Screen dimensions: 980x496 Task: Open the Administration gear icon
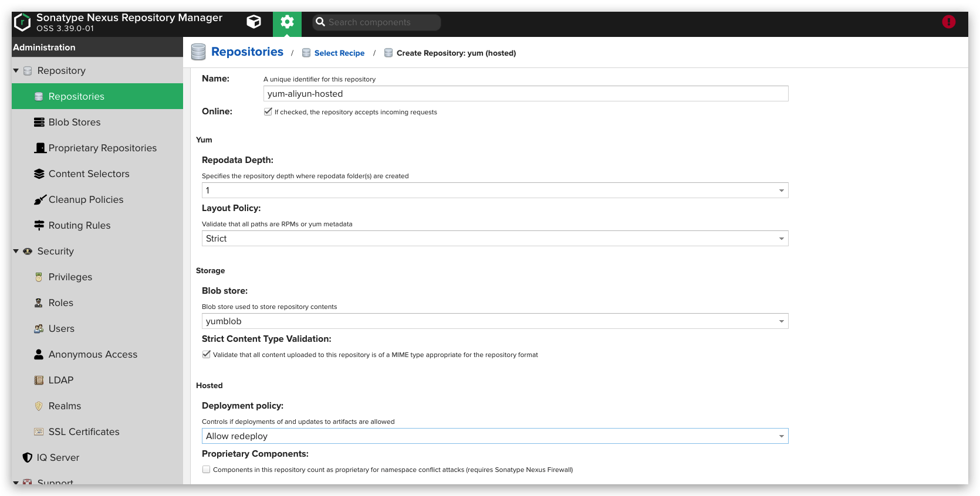(287, 22)
